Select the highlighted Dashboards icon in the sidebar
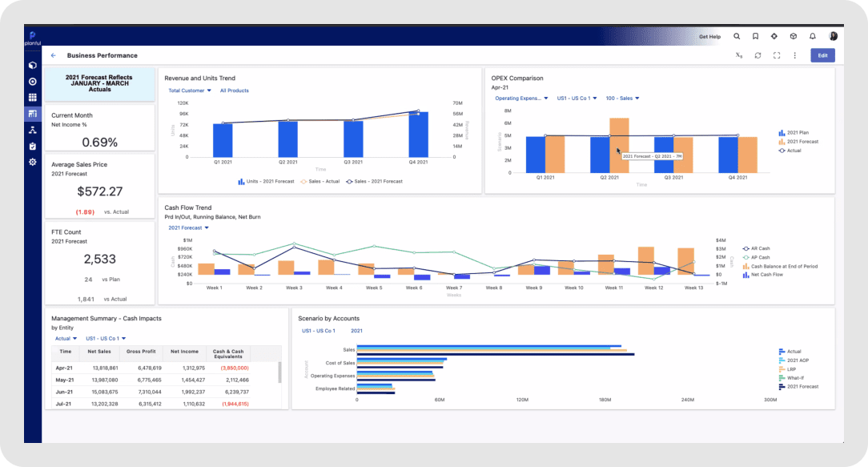 point(33,113)
